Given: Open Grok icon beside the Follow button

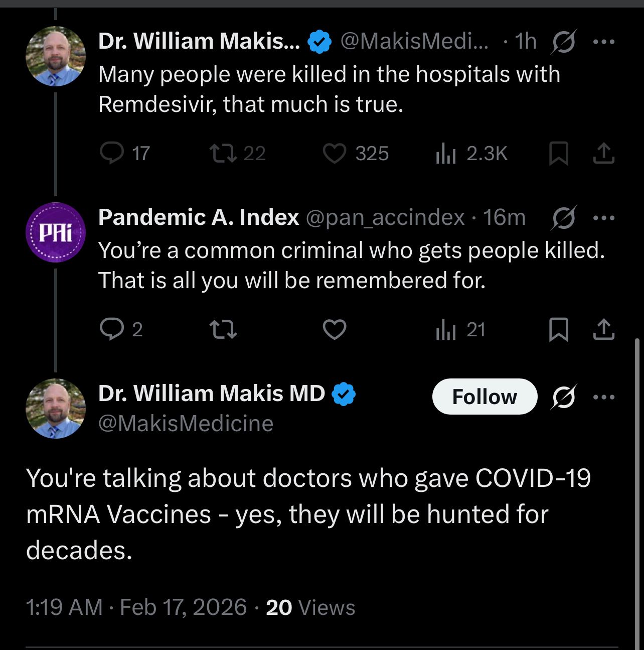Looking at the screenshot, I should (x=564, y=397).
